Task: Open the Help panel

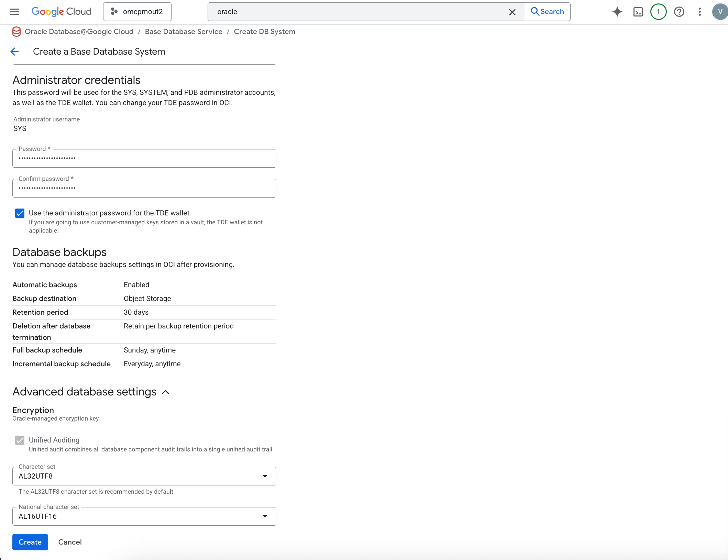Action: tap(679, 12)
